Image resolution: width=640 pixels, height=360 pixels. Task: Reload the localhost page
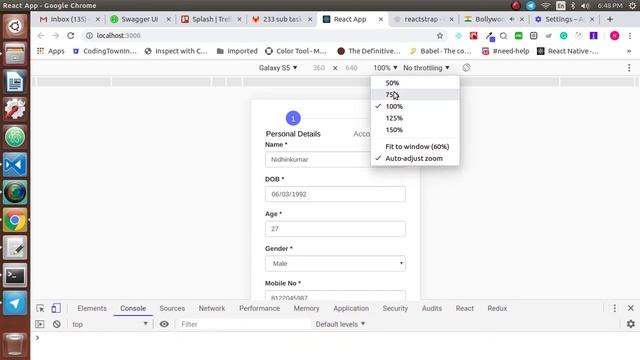(x=71, y=36)
